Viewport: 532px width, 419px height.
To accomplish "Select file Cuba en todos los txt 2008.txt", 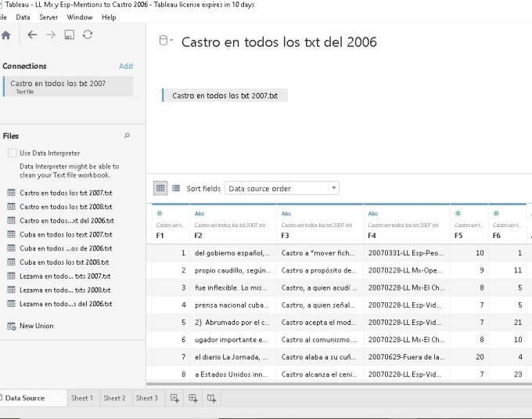I will (x=64, y=262).
